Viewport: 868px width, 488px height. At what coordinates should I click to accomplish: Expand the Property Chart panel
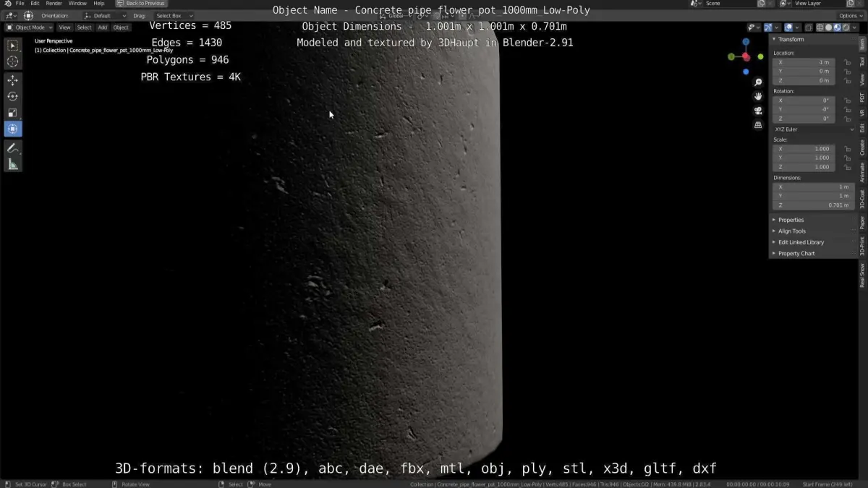(x=796, y=254)
